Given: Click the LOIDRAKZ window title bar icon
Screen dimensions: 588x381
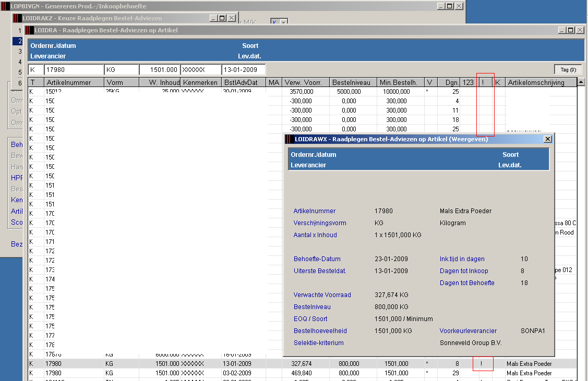Looking at the screenshot, I should pyautogui.click(x=17, y=18).
